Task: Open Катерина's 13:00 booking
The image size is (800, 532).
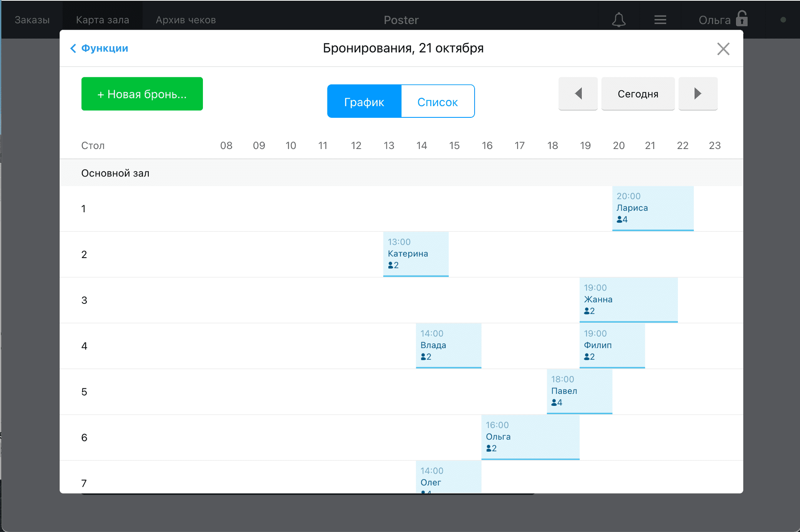Action: [416, 254]
